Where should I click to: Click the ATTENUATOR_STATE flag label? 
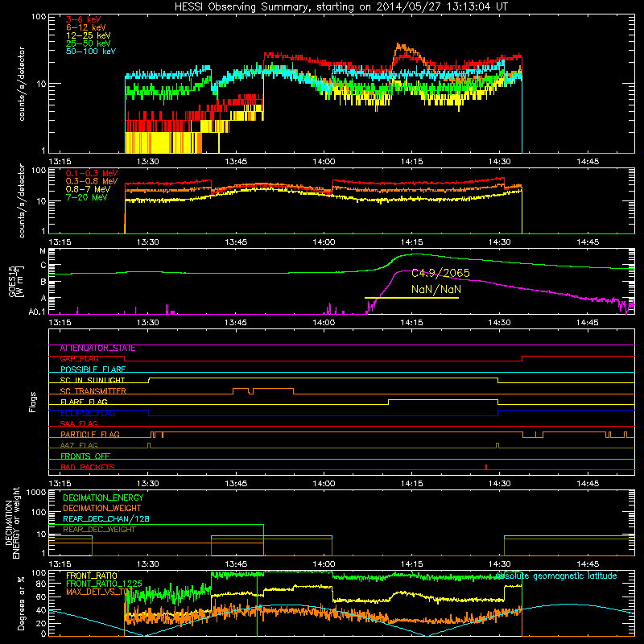pyautogui.click(x=97, y=349)
